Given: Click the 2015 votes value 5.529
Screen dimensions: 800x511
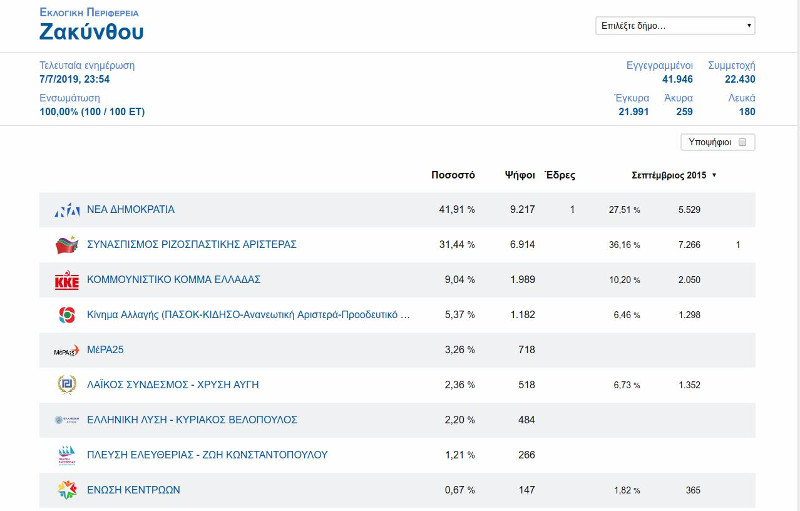Looking at the screenshot, I should 689,210.
